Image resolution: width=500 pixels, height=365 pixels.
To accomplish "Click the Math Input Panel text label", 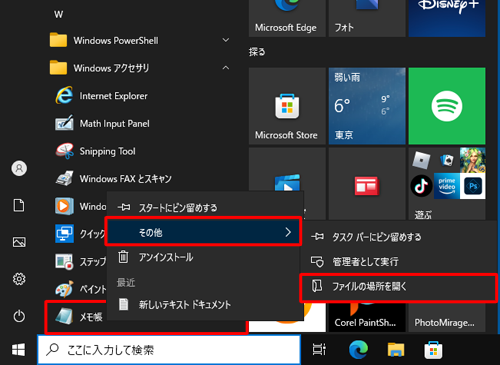I will tap(114, 124).
